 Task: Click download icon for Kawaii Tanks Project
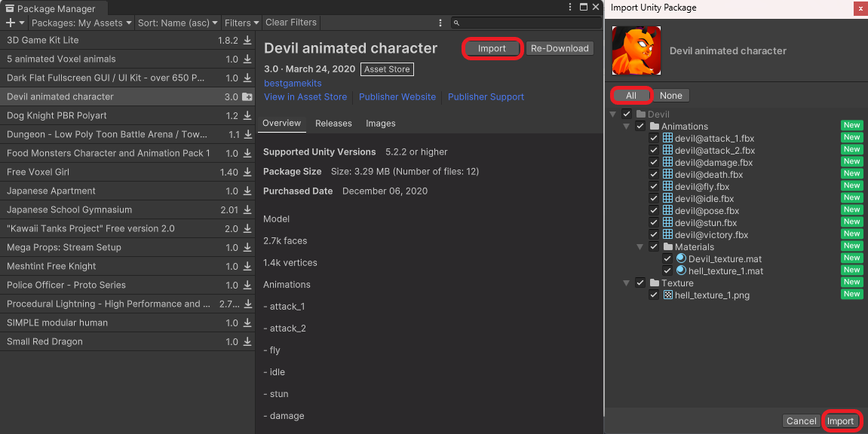pos(247,228)
